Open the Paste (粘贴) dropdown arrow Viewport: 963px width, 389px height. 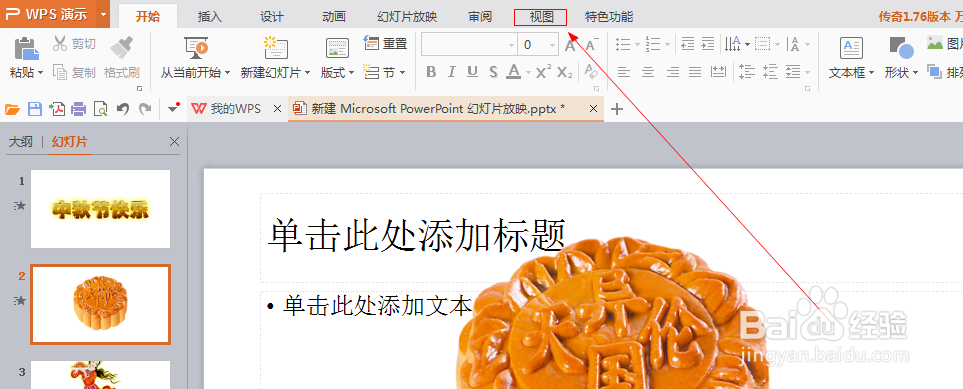coord(41,73)
